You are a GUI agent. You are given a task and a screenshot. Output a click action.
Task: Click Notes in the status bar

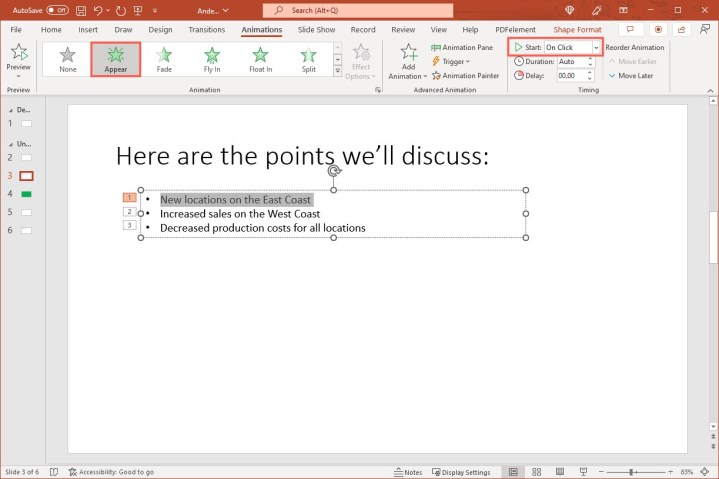tap(408, 472)
